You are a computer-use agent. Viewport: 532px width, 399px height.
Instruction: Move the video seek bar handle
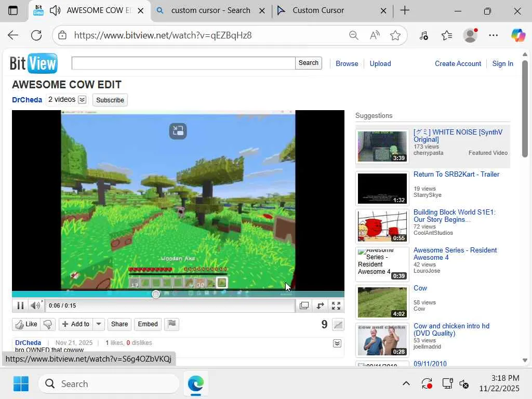[156, 294]
